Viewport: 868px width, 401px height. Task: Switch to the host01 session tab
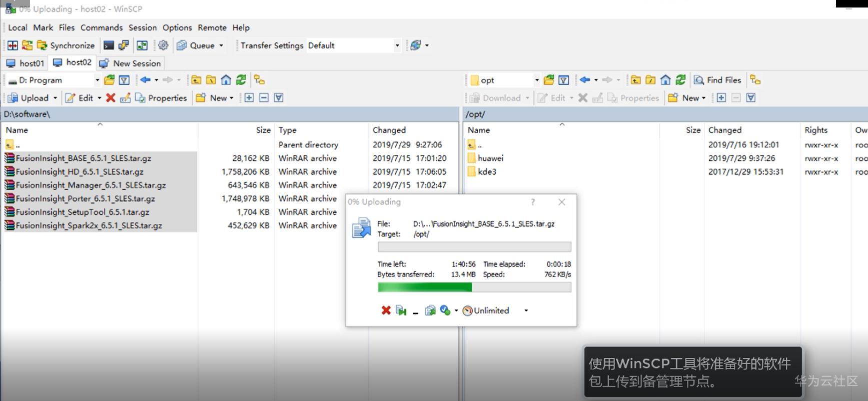(26, 63)
